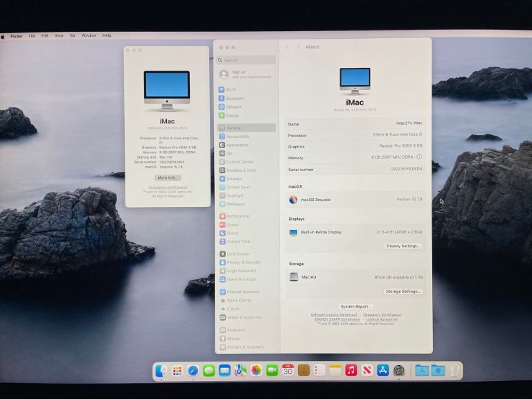Open Calendar app in Dock
This screenshot has width=532, height=399.
pyautogui.click(x=287, y=370)
